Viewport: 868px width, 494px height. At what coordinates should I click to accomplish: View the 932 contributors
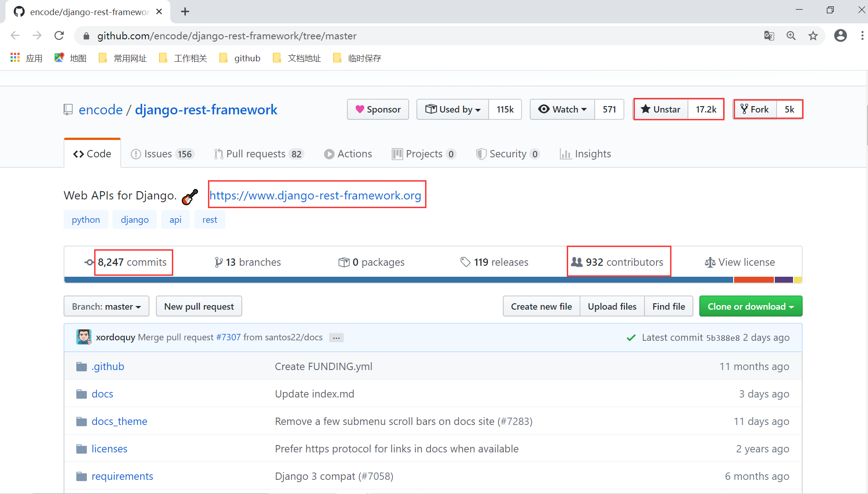[618, 262]
